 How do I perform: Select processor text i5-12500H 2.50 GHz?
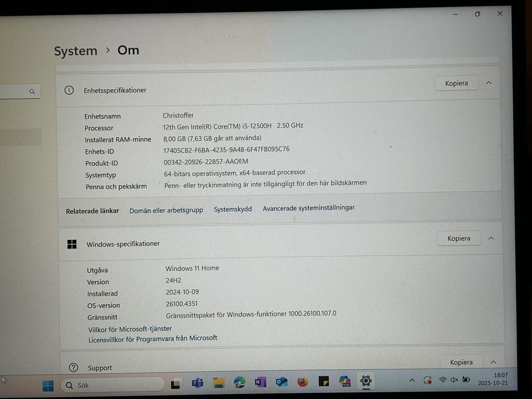coord(233,126)
